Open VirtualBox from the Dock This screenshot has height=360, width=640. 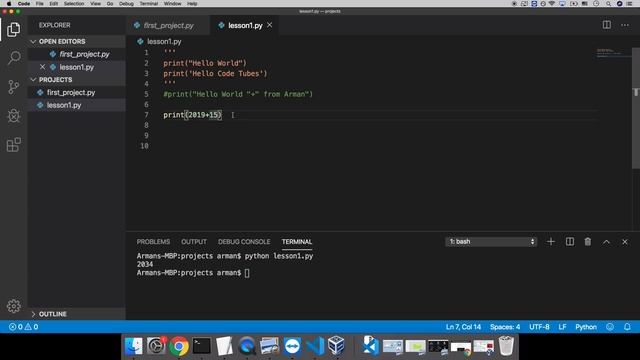tap(337, 346)
